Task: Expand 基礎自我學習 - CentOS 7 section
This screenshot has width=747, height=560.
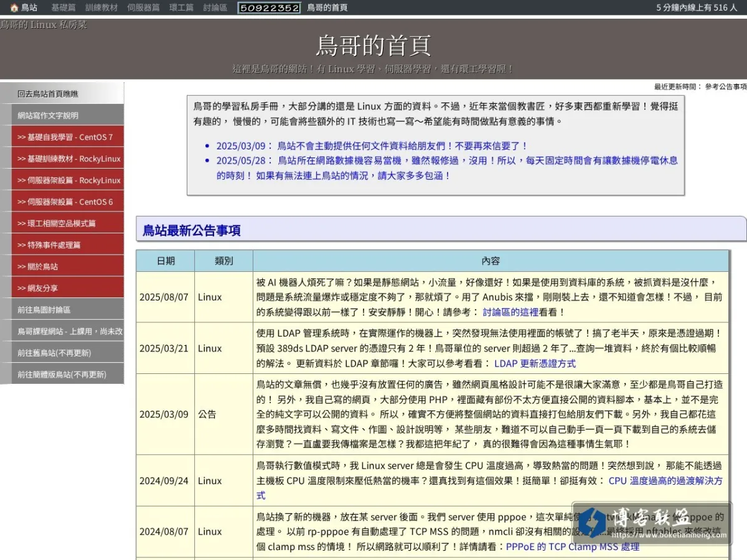Action: [67, 137]
